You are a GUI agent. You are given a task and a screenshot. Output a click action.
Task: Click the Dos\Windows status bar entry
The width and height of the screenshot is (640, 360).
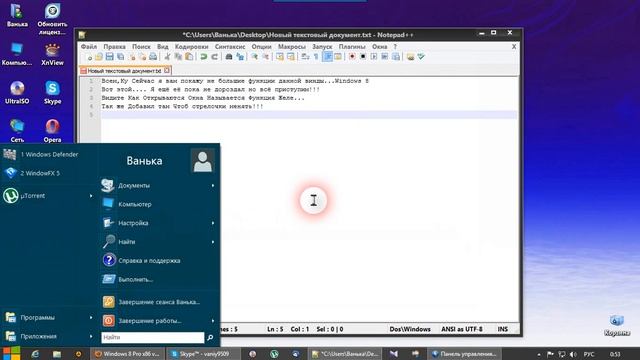[410, 329]
